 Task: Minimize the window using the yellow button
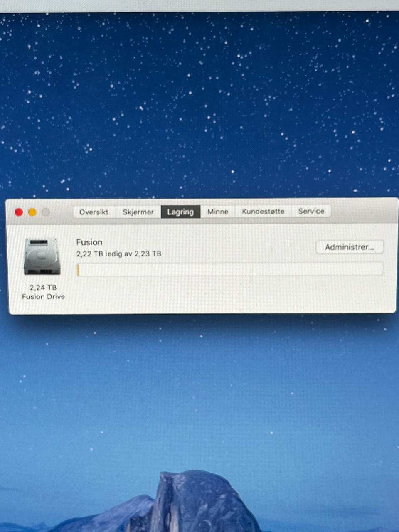[x=32, y=212]
